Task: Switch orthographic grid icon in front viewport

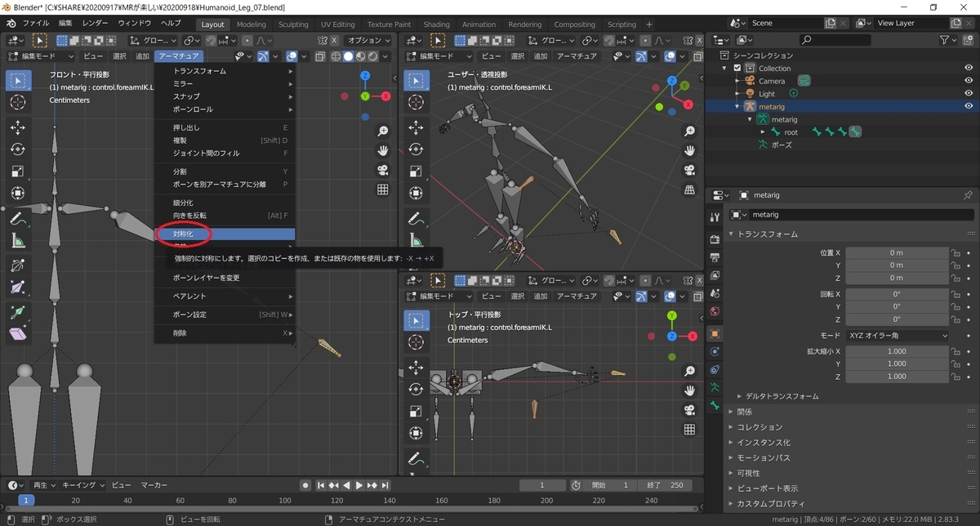Action: click(x=382, y=189)
